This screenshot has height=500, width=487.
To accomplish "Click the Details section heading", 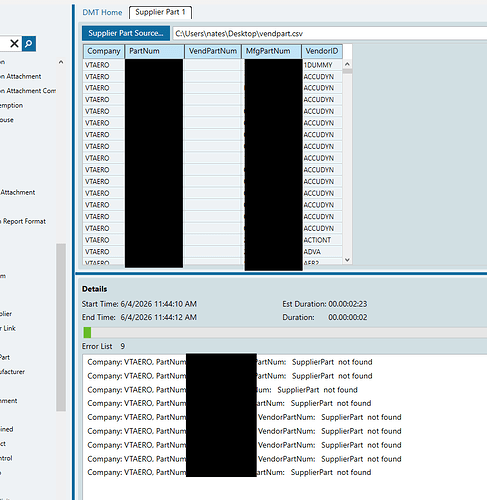I will tap(95, 289).
